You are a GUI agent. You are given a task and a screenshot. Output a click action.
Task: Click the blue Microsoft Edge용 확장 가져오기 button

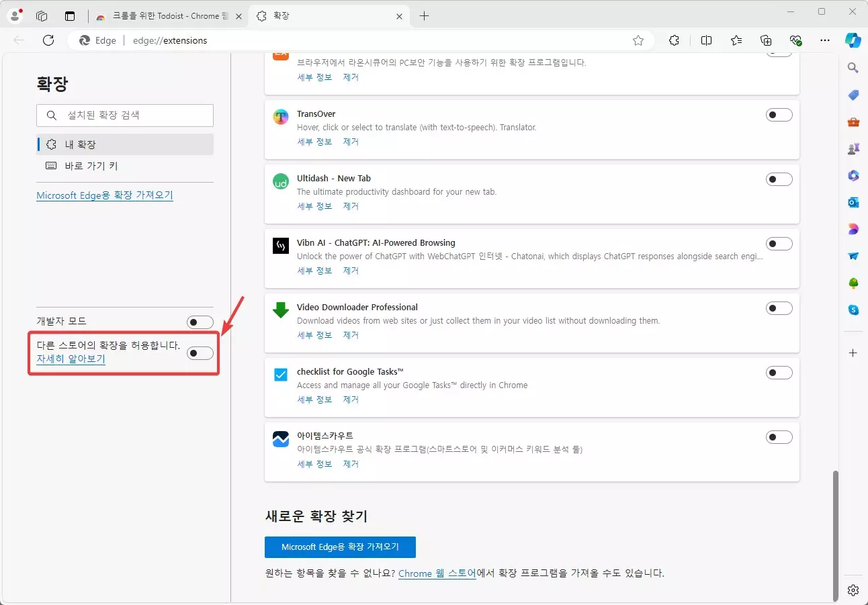click(x=340, y=547)
